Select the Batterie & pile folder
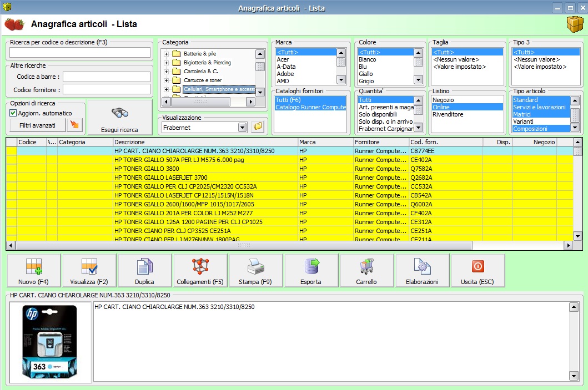The image size is (588, 390). click(x=199, y=54)
